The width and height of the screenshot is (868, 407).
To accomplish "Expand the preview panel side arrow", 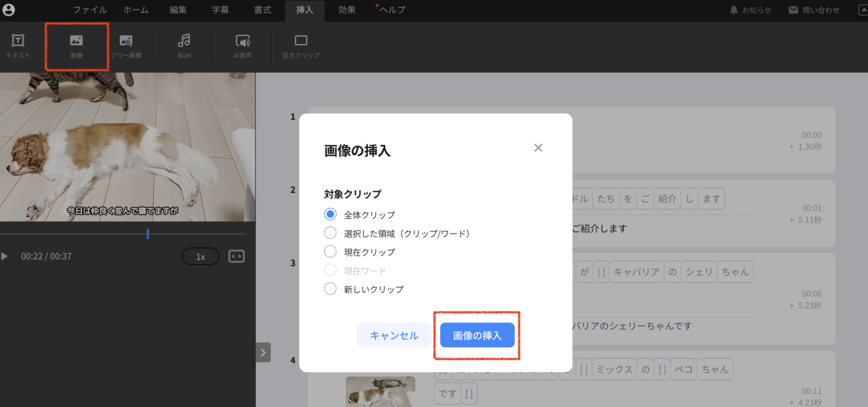I will tap(262, 352).
